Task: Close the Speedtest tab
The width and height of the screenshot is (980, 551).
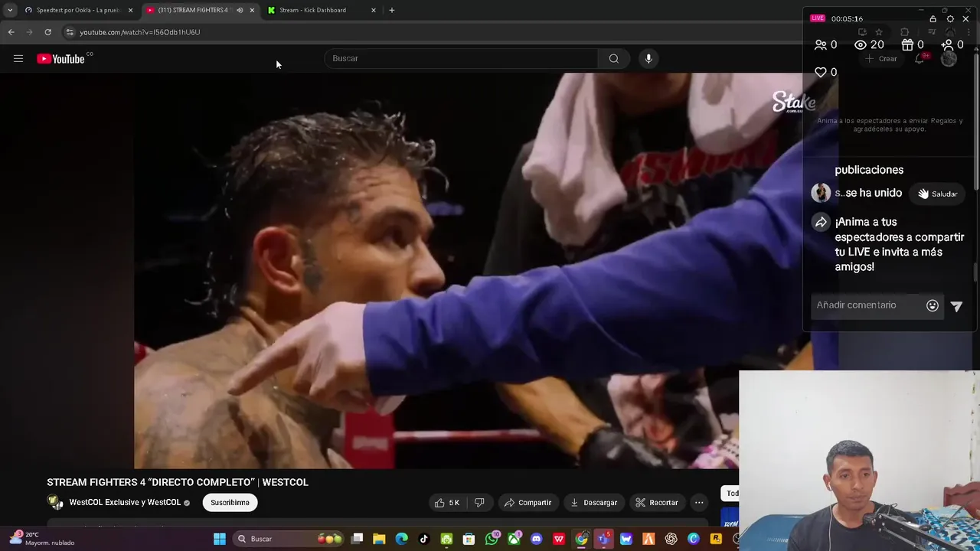Action: pyautogui.click(x=130, y=10)
